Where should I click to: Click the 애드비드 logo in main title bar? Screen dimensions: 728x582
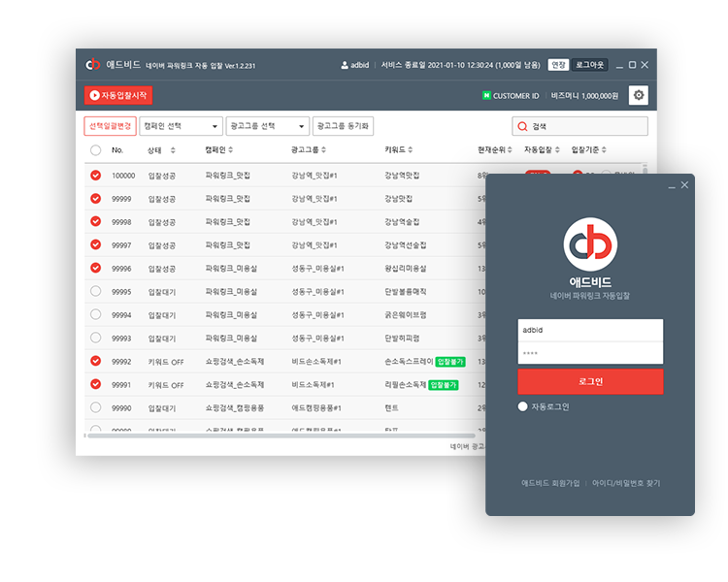tap(93, 65)
